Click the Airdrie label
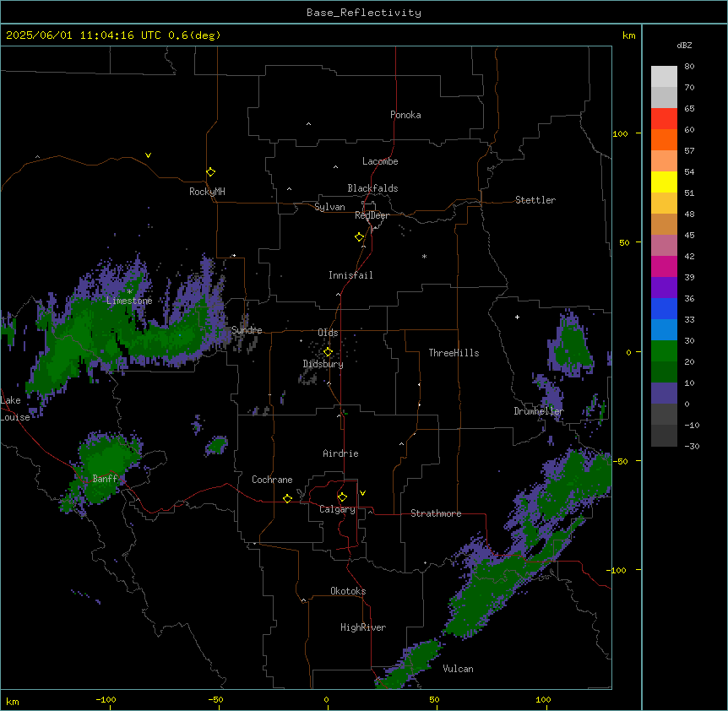The image size is (728, 711). click(x=340, y=453)
